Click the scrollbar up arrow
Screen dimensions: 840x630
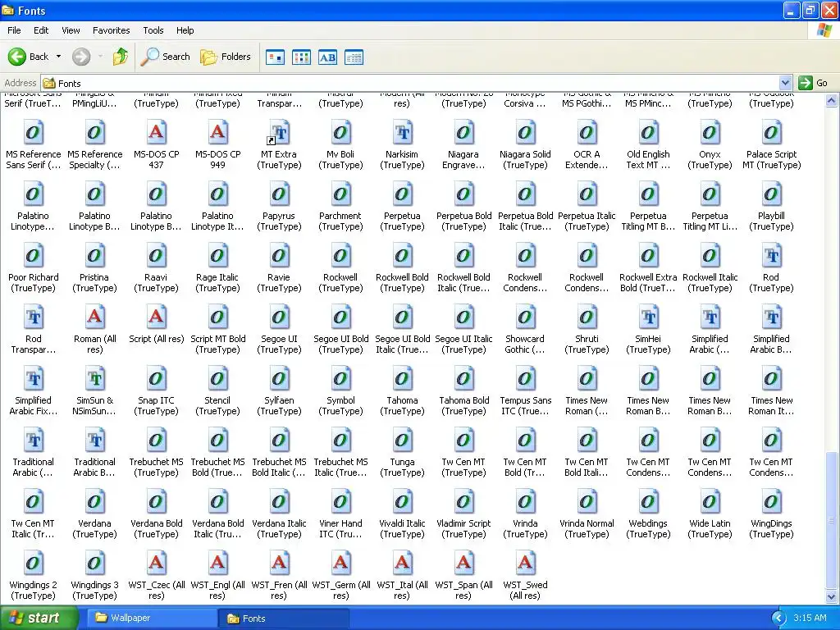tap(832, 100)
